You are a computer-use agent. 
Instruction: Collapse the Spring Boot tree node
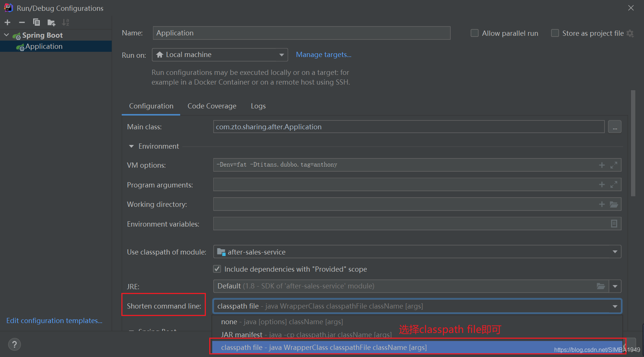point(7,35)
